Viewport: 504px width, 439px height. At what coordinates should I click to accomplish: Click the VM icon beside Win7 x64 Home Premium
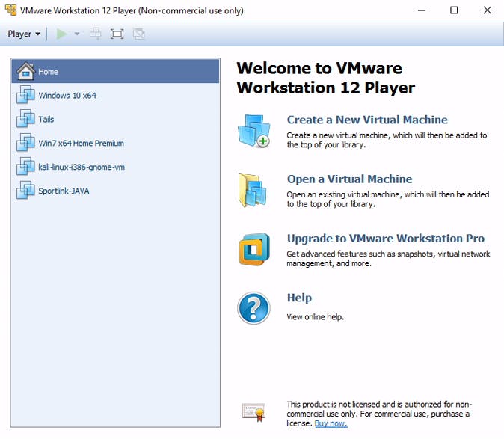coord(25,142)
